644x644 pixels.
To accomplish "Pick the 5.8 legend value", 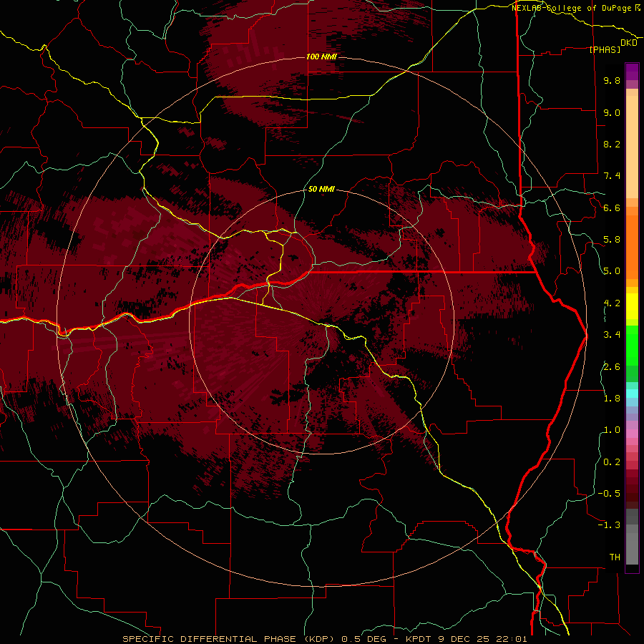I will (612, 240).
